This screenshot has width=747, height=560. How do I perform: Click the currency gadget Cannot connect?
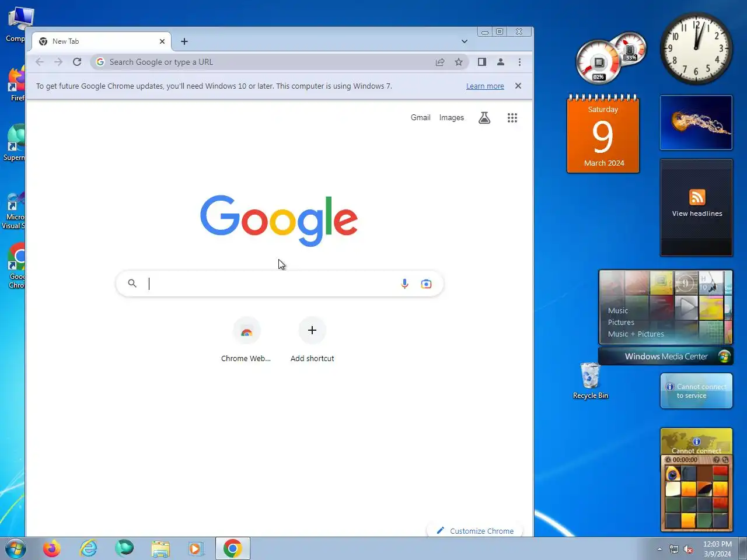696,442
